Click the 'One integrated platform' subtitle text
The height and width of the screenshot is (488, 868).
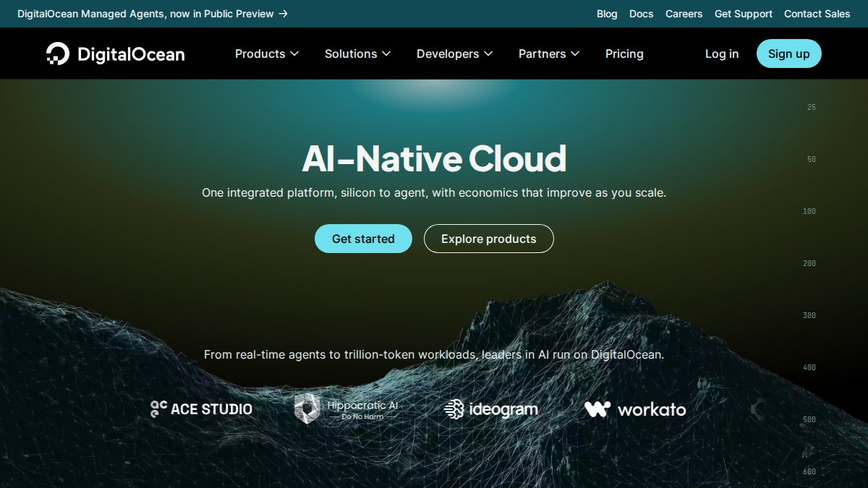(434, 193)
